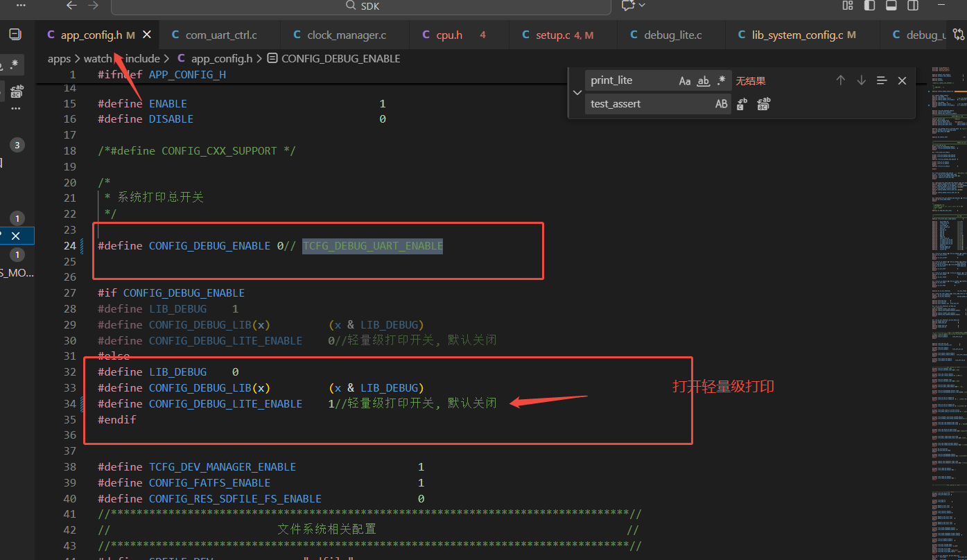Image resolution: width=967 pixels, height=560 pixels.
Task: Open the compare changes icon beside tabs
Action: [x=958, y=35]
